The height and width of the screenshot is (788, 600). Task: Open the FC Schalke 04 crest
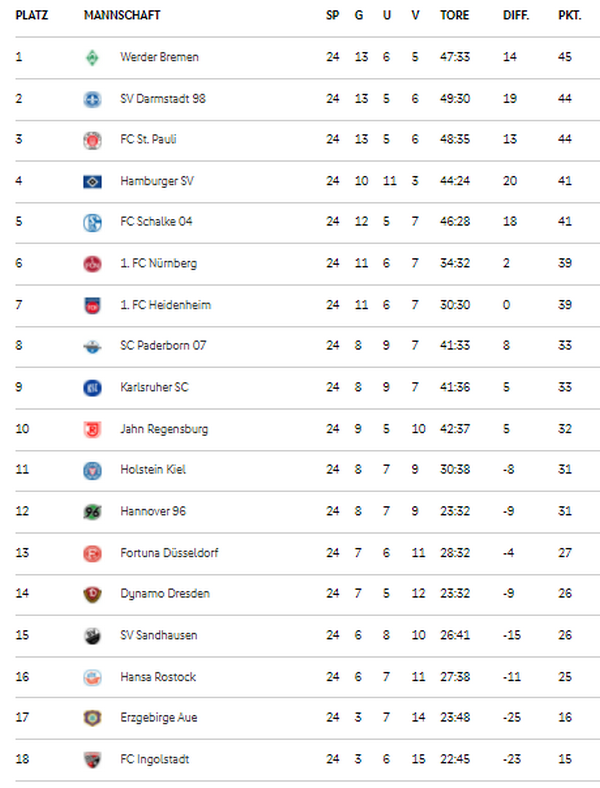click(92, 222)
